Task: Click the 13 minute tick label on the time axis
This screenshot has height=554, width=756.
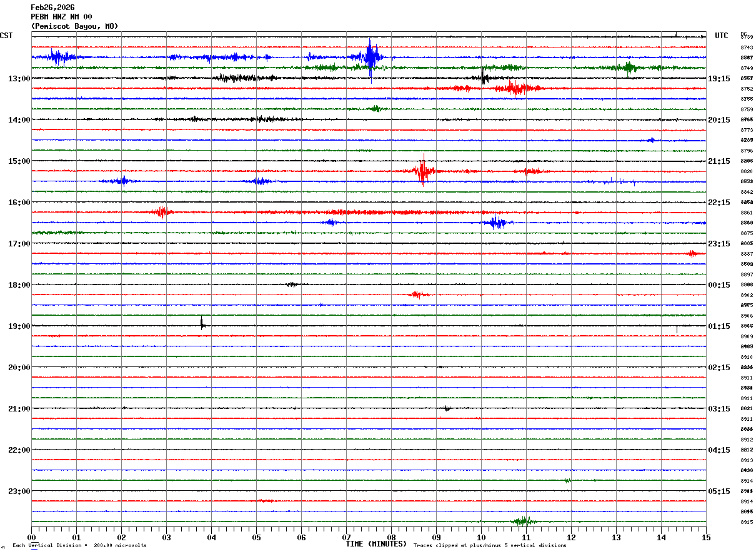Action: pos(616,537)
